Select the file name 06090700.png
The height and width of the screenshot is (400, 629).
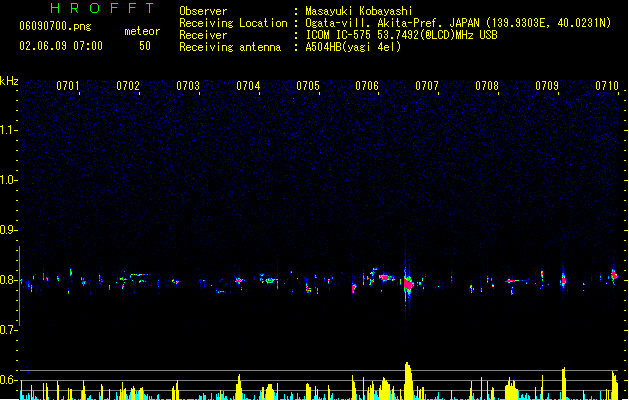pos(55,26)
